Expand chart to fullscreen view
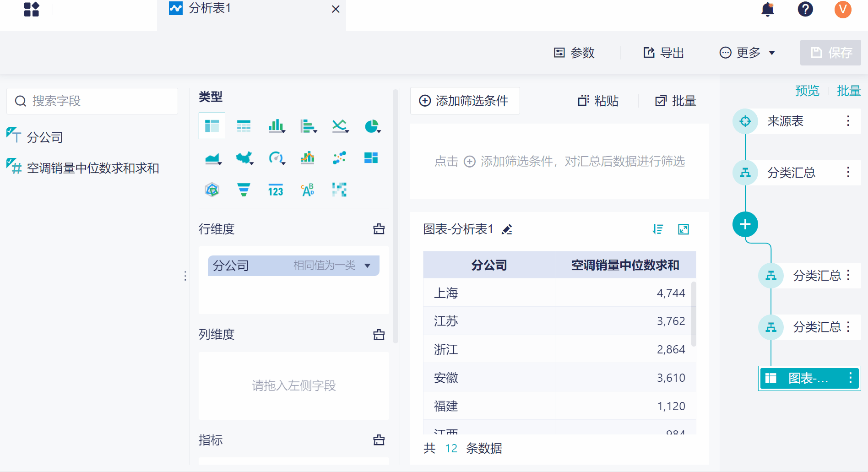 [684, 229]
